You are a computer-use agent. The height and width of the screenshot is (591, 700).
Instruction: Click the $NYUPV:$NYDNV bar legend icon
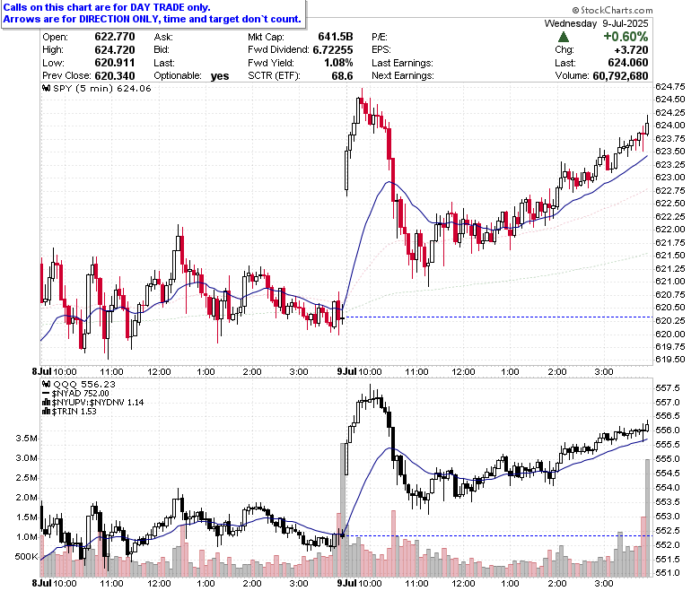(46, 403)
